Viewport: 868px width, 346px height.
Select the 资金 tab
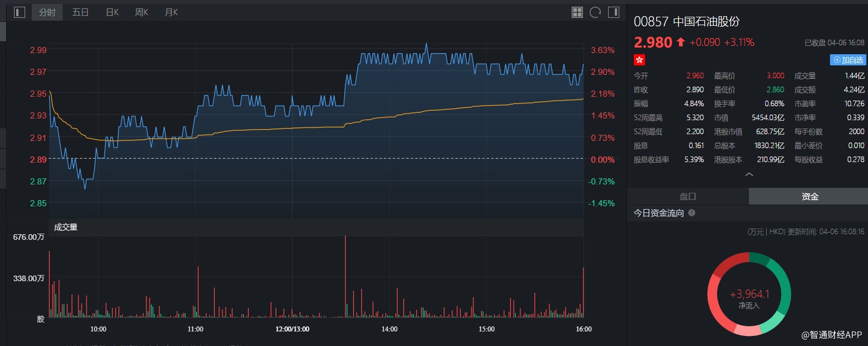[809, 197]
